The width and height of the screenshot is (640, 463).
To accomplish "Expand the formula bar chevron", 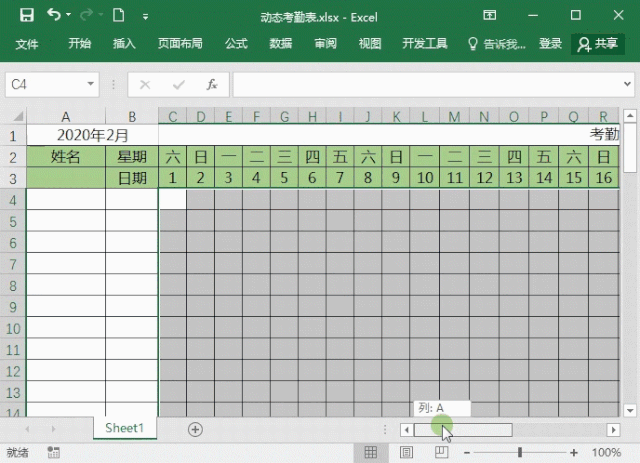I will (627, 84).
